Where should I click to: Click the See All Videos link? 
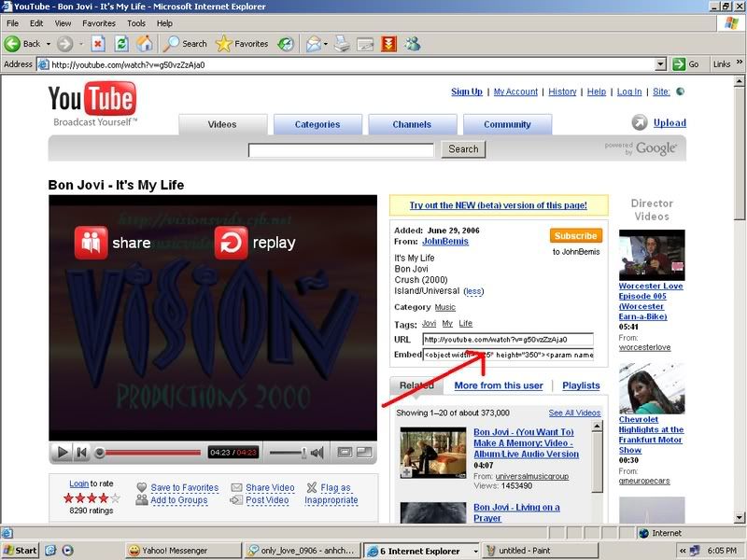pyautogui.click(x=574, y=413)
